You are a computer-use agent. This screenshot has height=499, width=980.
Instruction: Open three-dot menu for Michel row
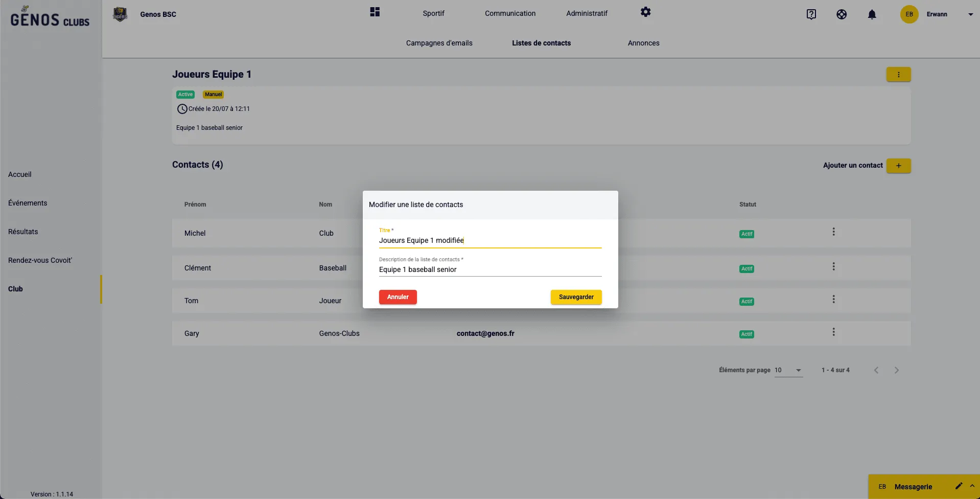click(x=833, y=232)
